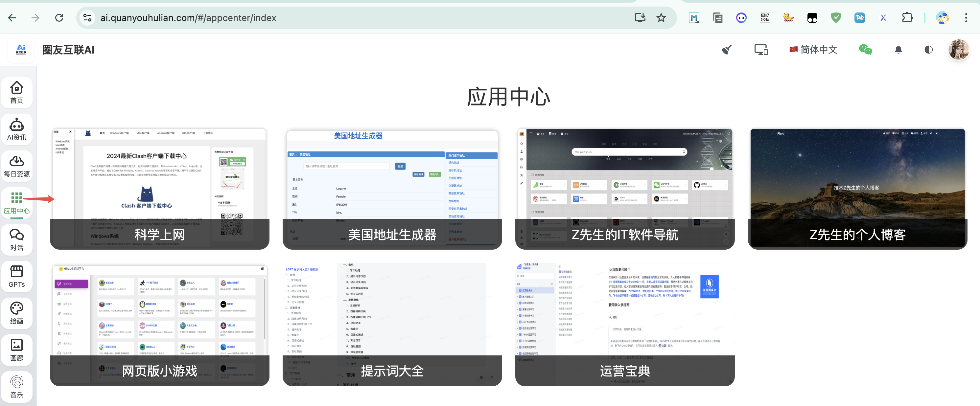Click the browser address bar URL
This screenshot has height=406, width=980.
(188, 18)
